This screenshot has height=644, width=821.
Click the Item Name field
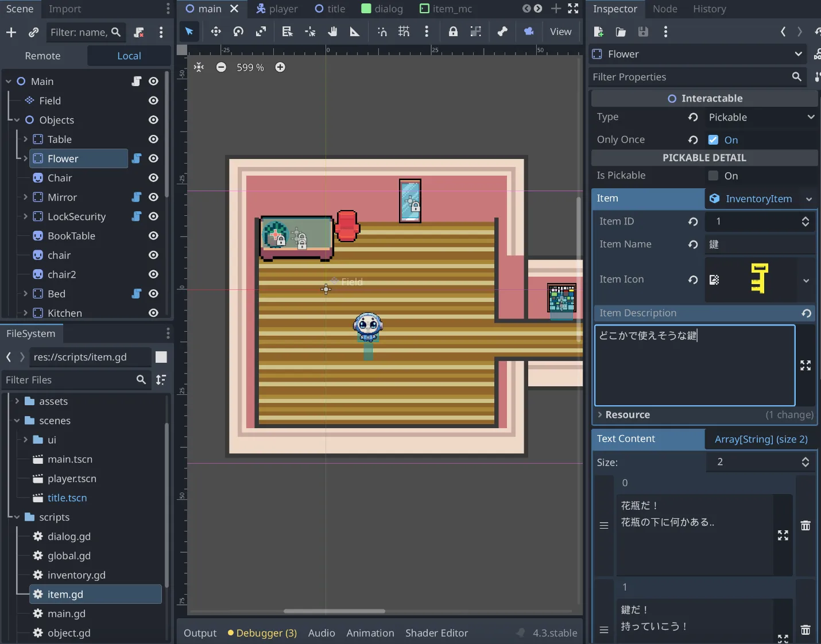click(760, 245)
